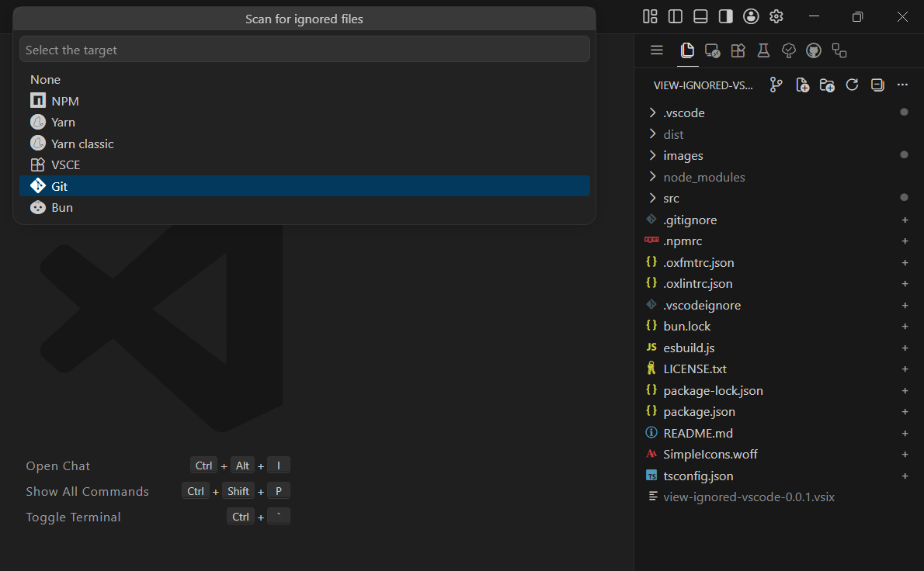Open the Accounts profile icon
Viewport: 924px width, 571px height.
[x=751, y=16]
